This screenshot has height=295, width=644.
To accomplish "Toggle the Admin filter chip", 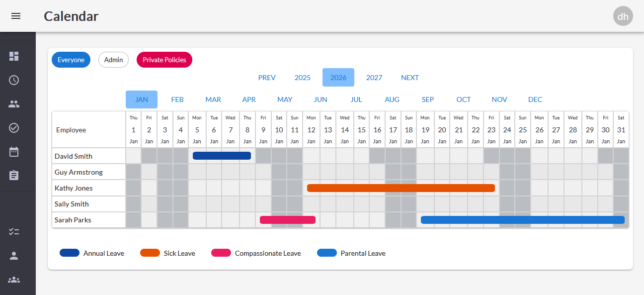I will (113, 60).
